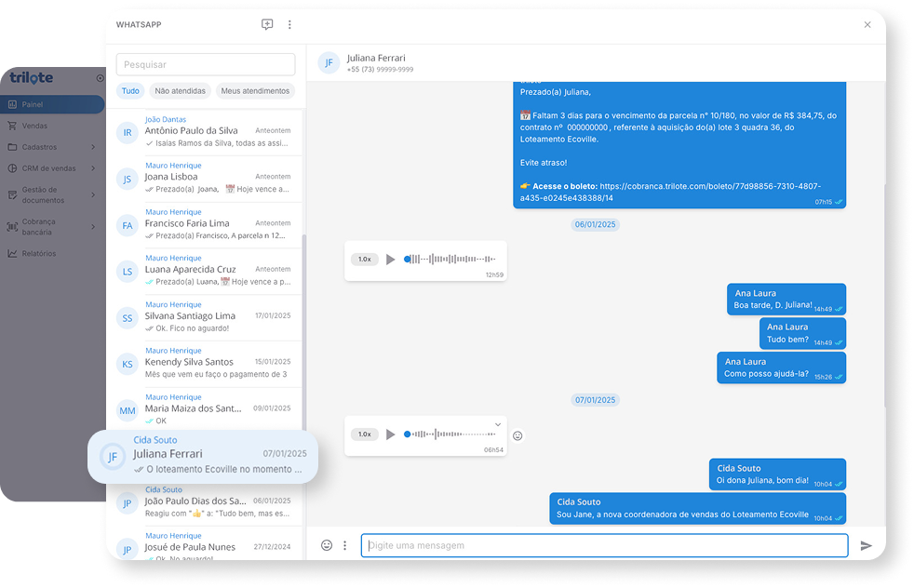Open the Joana Lisboa conversation
Screen dimensions: 914x588
(x=206, y=179)
